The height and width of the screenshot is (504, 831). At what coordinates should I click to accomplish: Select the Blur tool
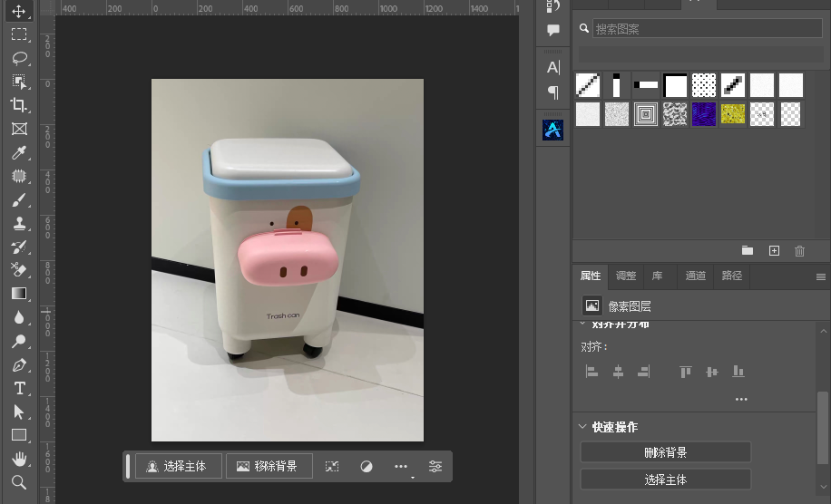click(19, 317)
